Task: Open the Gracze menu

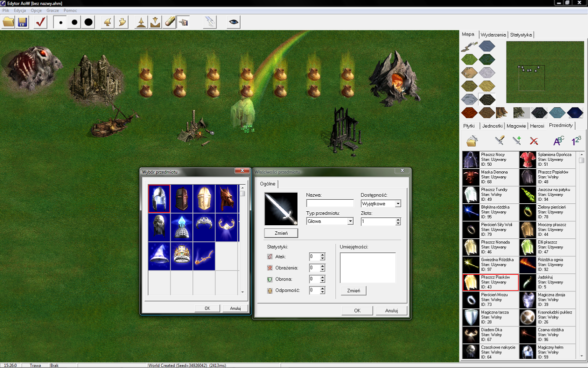Action: 52,11
